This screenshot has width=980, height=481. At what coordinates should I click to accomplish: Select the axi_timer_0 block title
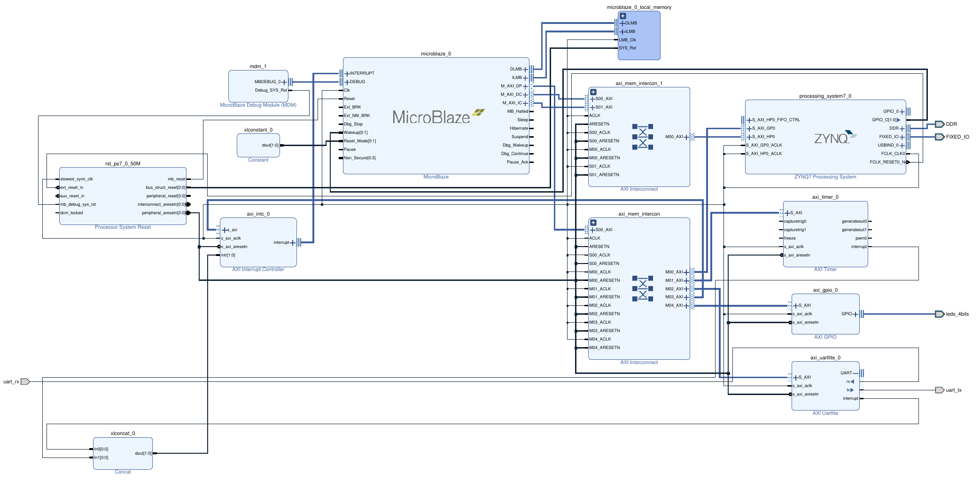(x=825, y=197)
